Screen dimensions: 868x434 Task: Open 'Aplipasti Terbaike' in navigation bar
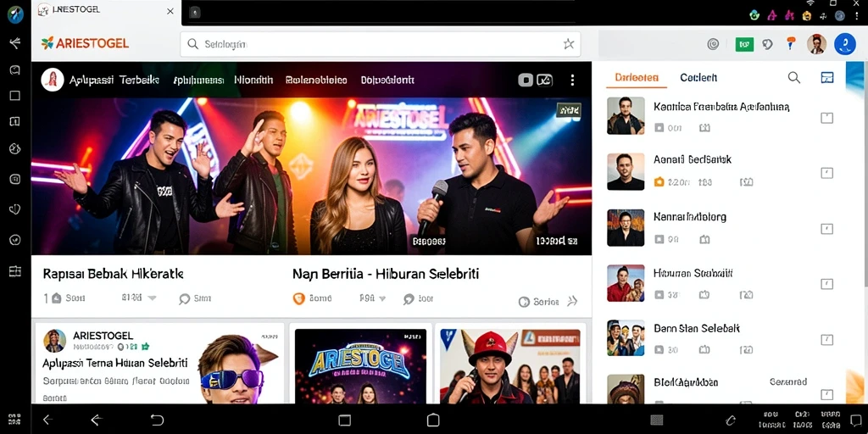114,81
